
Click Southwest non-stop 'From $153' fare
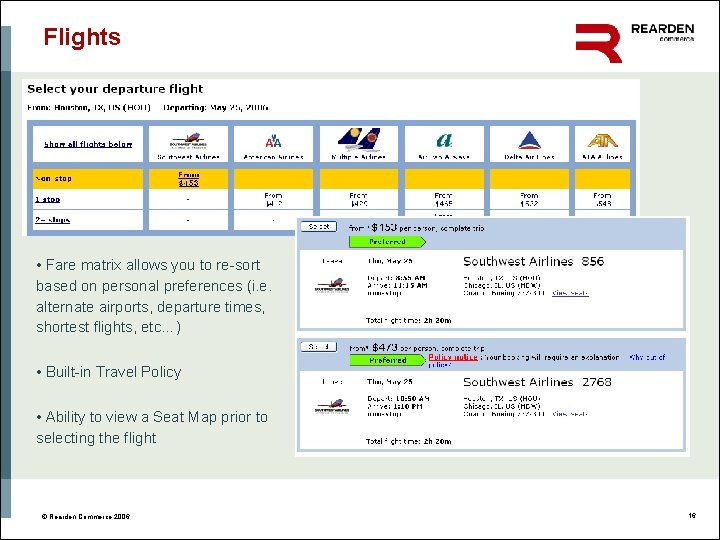coord(188,179)
